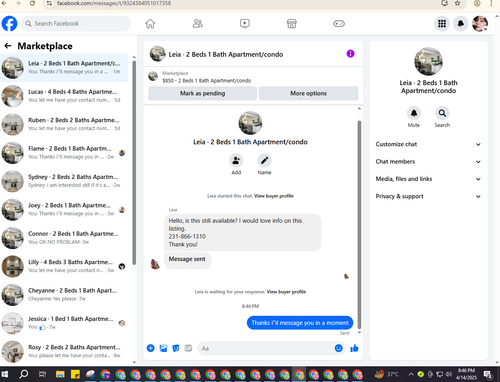Expand Media, files and links section
500x382 pixels.
coord(428,179)
